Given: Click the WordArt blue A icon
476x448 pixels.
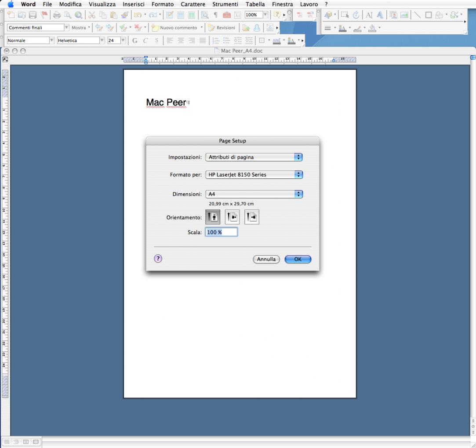Looking at the screenshot, I should 380,15.
